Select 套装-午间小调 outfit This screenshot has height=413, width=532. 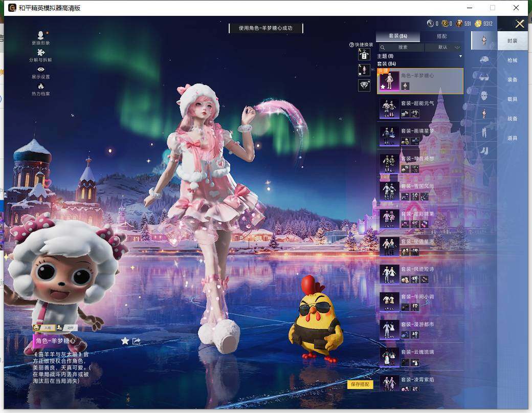pos(420,302)
